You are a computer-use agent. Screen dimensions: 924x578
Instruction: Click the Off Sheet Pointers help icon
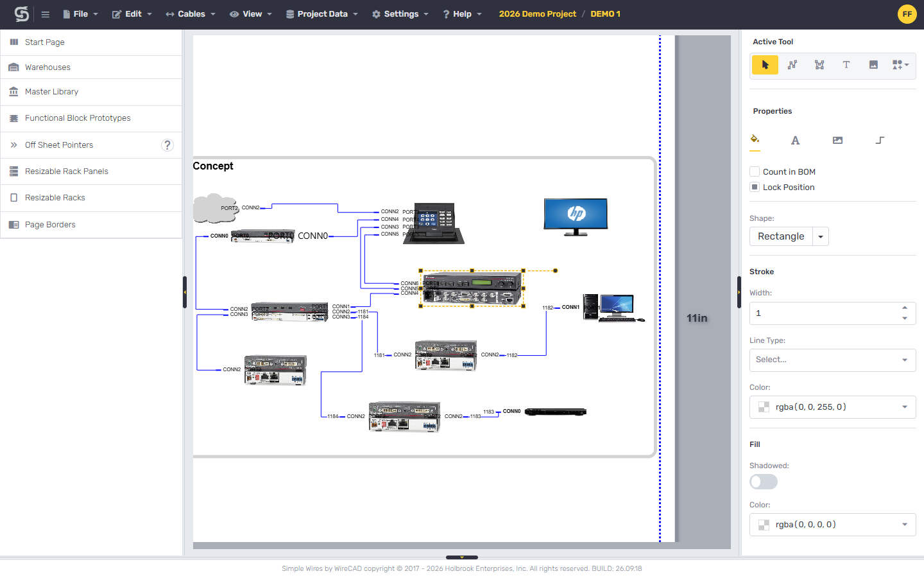(167, 145)
